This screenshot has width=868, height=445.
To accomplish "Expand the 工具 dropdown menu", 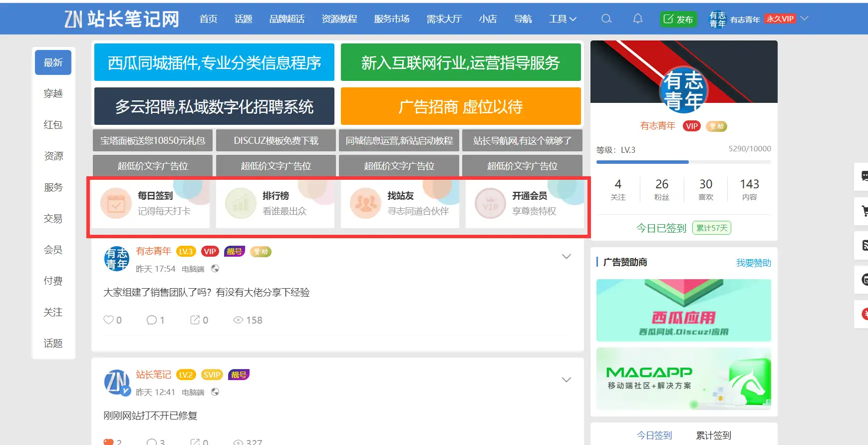I will 563,19.
